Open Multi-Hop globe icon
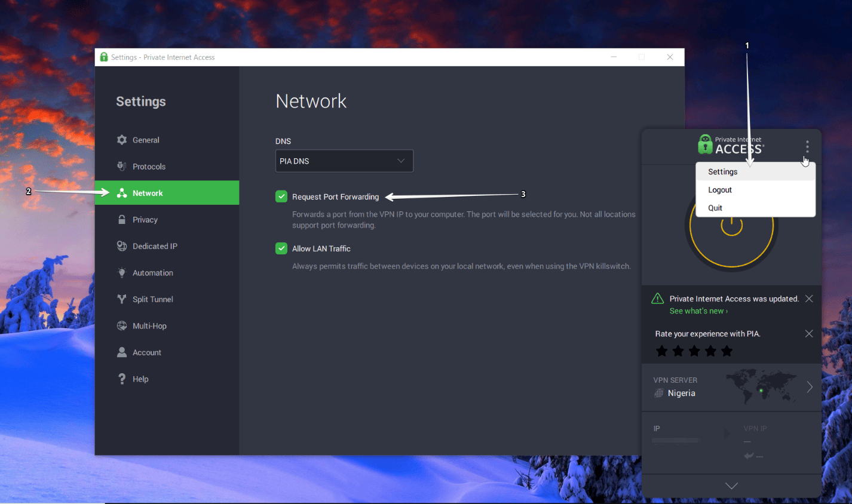The width and height of the screenshot is (852, 504). 122,325
